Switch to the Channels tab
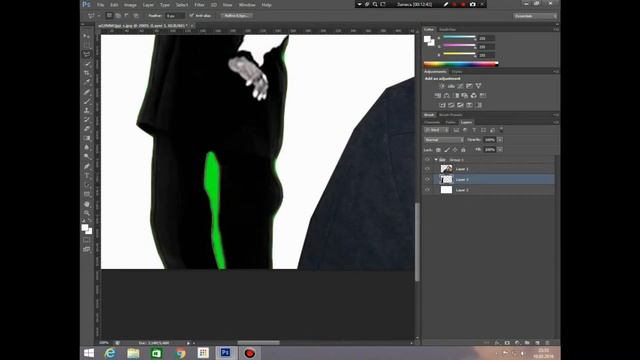 pyautogui.click(x=432, y=122)
